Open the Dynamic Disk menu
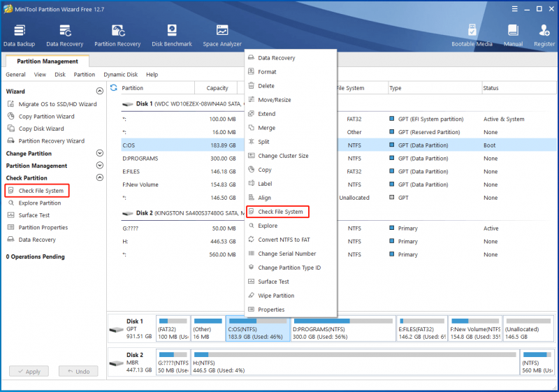Viewport: 559px width, 392px height. click(x=120, y=75)
